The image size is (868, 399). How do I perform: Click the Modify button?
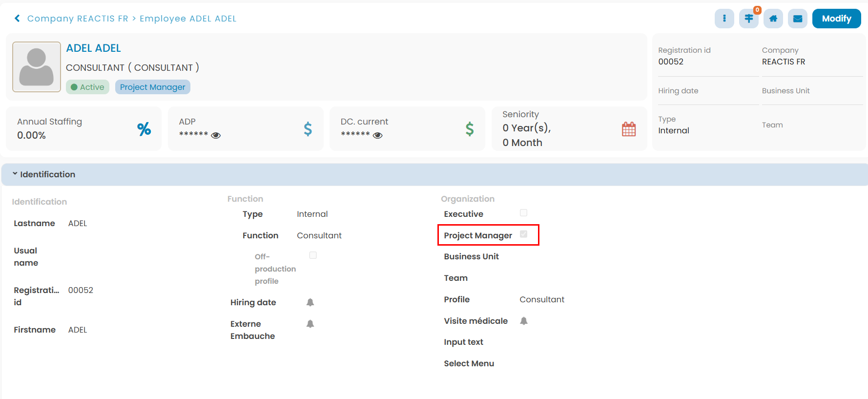[836, 19]
